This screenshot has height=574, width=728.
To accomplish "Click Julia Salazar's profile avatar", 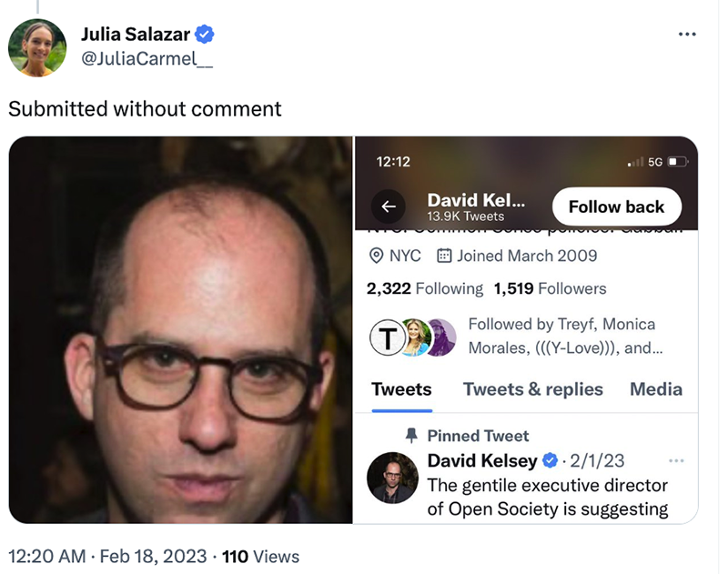I will (x=37, y=48).
